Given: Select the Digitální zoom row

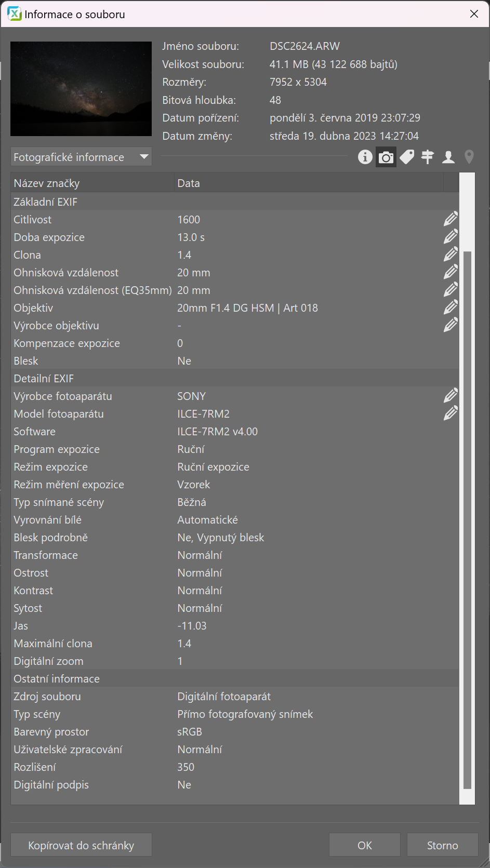Looking at the screenshot, I should pyautogui.click(x=235, y=661).
